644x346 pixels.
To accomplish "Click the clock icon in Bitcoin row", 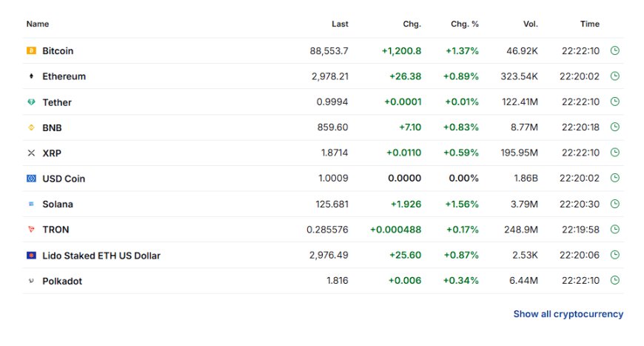I will pyautogui.click(x=615, y=50).
